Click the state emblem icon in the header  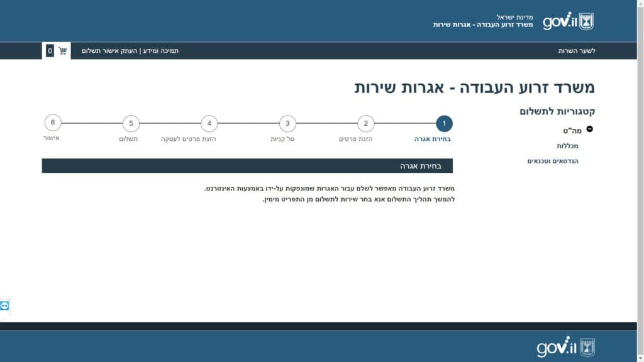[586, 21]
